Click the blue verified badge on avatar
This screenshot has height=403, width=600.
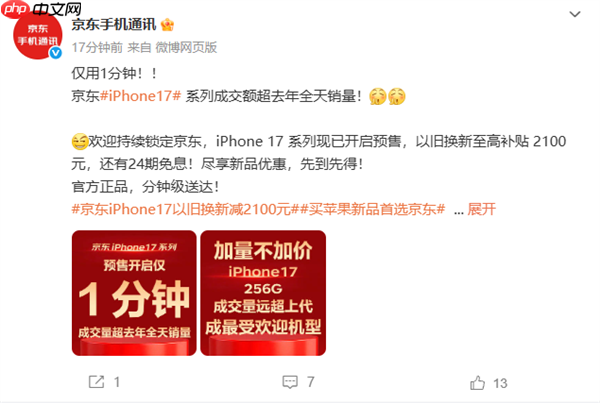[x=56, y=52]
